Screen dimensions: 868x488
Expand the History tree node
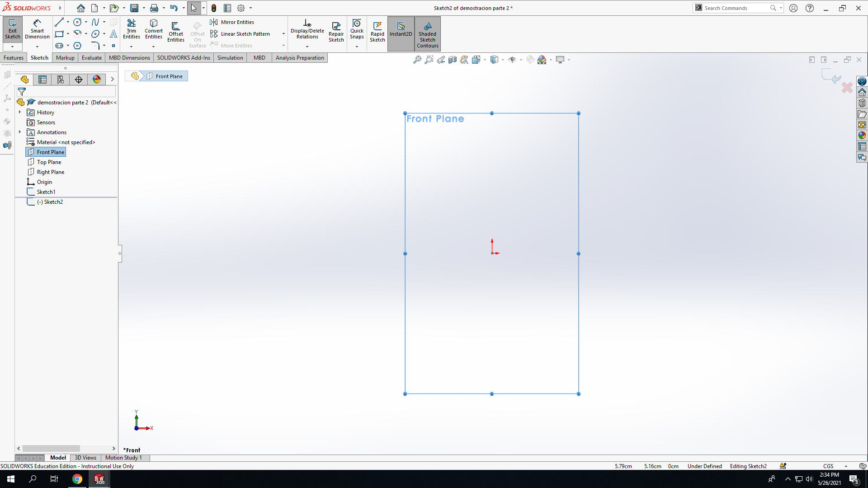click(20, 112)
